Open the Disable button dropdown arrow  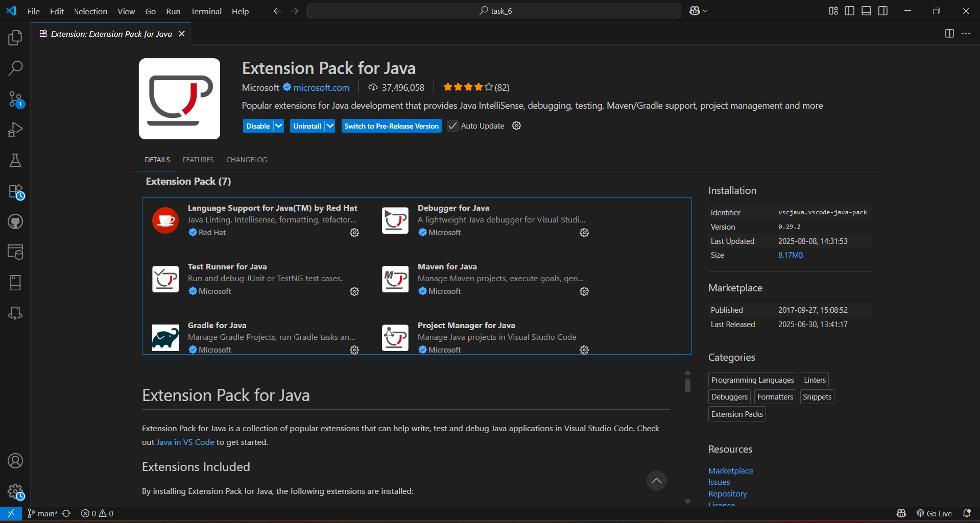pos(278,126)
